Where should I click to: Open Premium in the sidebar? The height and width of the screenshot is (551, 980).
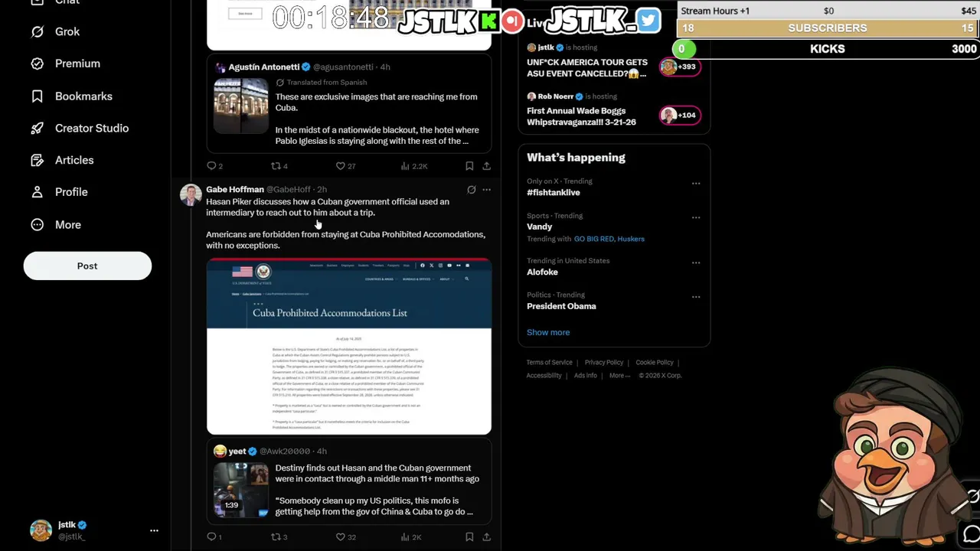click(x=65, y=64)
